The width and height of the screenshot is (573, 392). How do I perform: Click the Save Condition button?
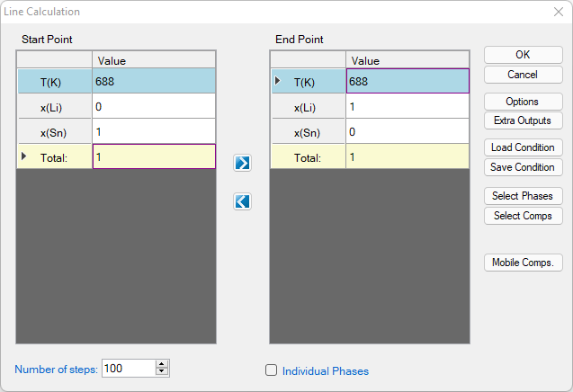tap(523, 167)
